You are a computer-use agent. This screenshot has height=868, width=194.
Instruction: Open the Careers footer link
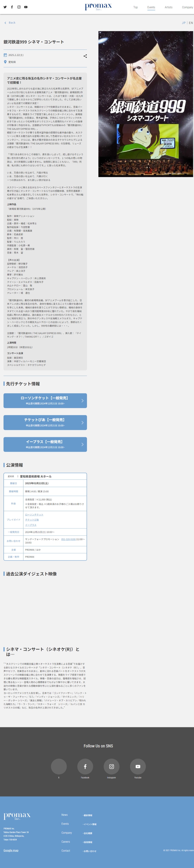(x=66, y=842)
